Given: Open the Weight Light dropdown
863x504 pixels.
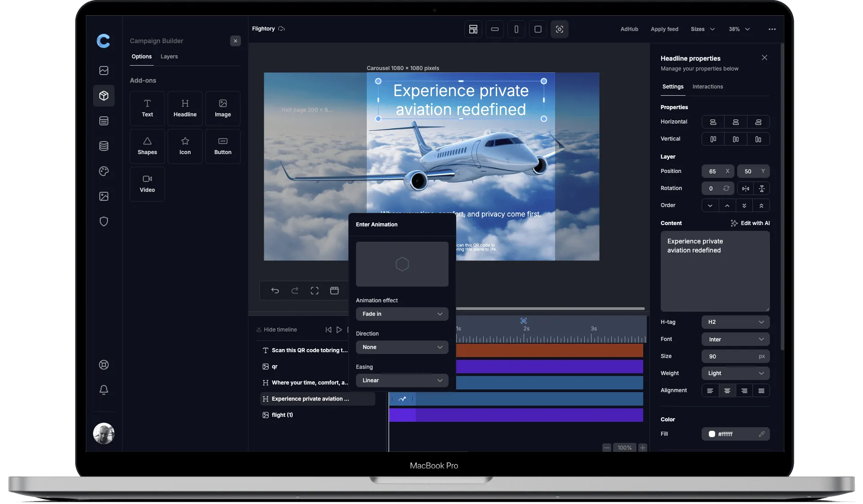Looking at the screenshot, I should (736, 373).
